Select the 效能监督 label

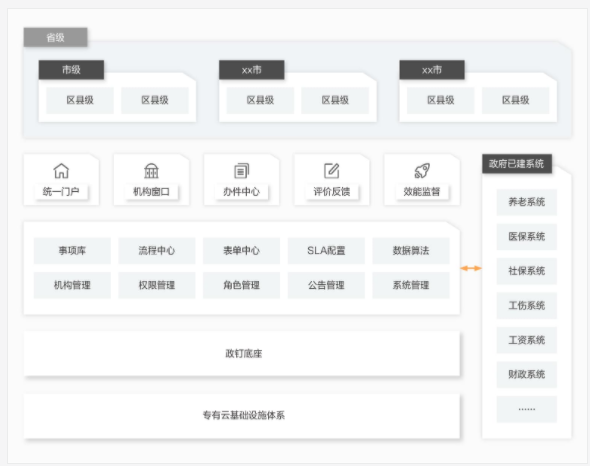[x=422, y=192]
